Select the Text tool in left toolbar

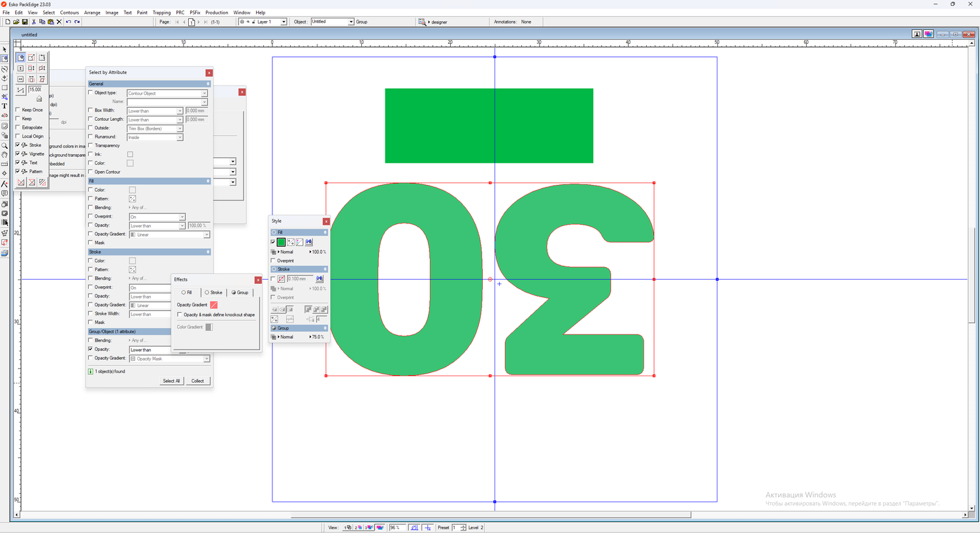(5, 106)
